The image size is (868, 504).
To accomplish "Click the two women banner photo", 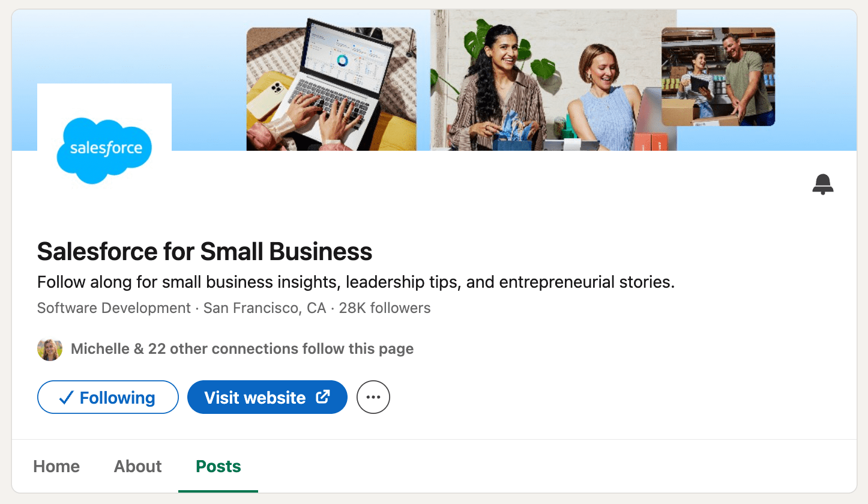I will point(553,80).
